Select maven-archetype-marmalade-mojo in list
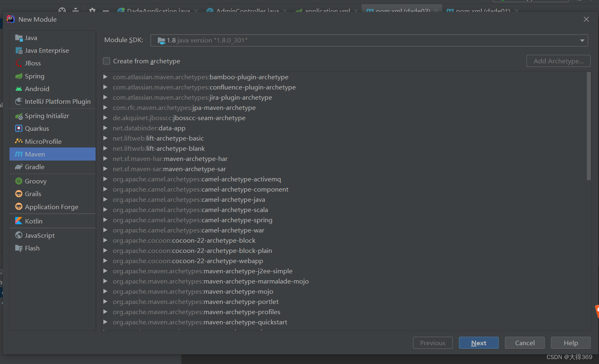 (x=344, y=281)
